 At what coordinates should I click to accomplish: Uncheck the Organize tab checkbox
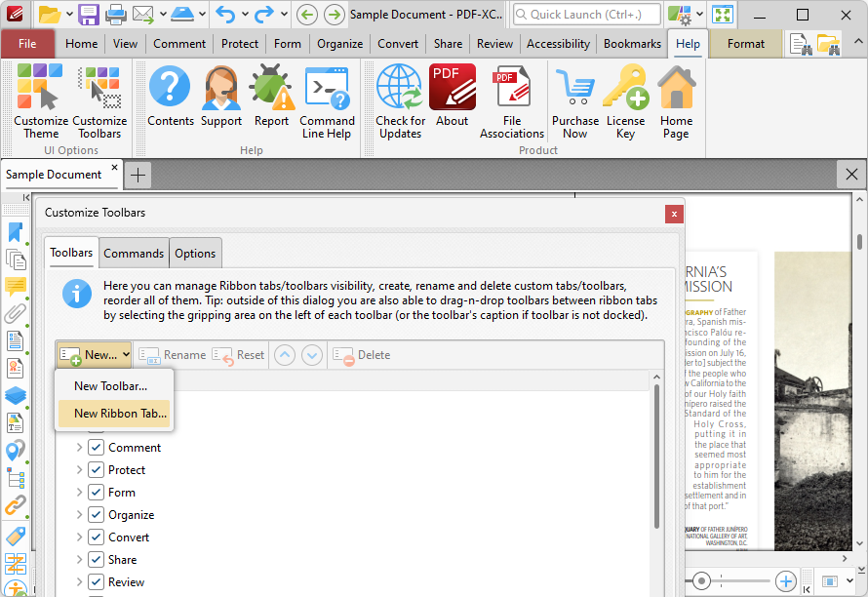pos(96,514)
